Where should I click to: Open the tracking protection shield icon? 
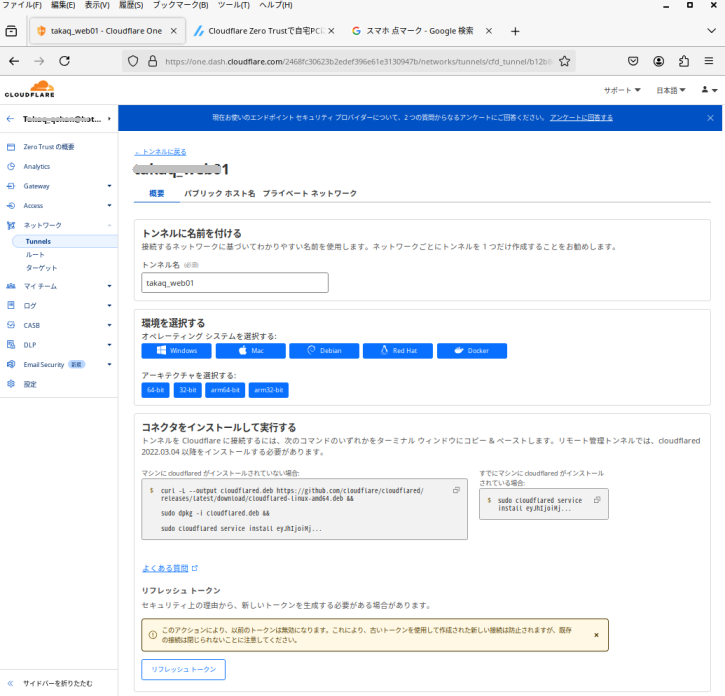[x=133, y=61]
